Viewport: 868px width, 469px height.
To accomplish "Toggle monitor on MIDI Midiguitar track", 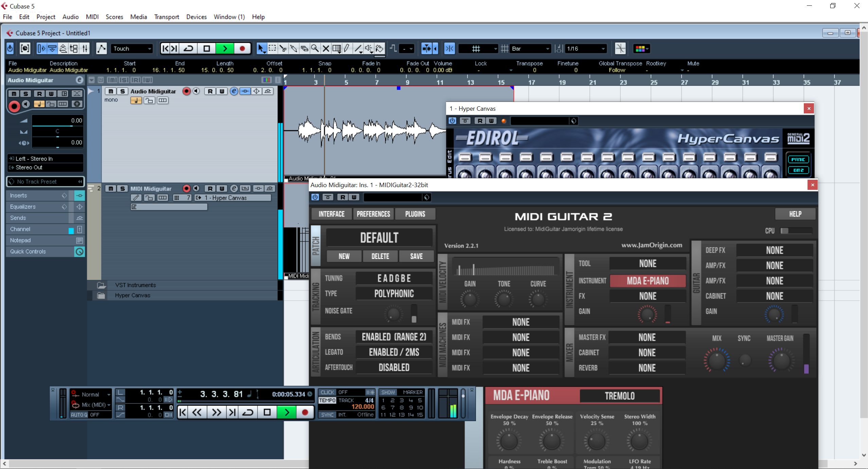I will pyautogui.click(x=196, y=188).
